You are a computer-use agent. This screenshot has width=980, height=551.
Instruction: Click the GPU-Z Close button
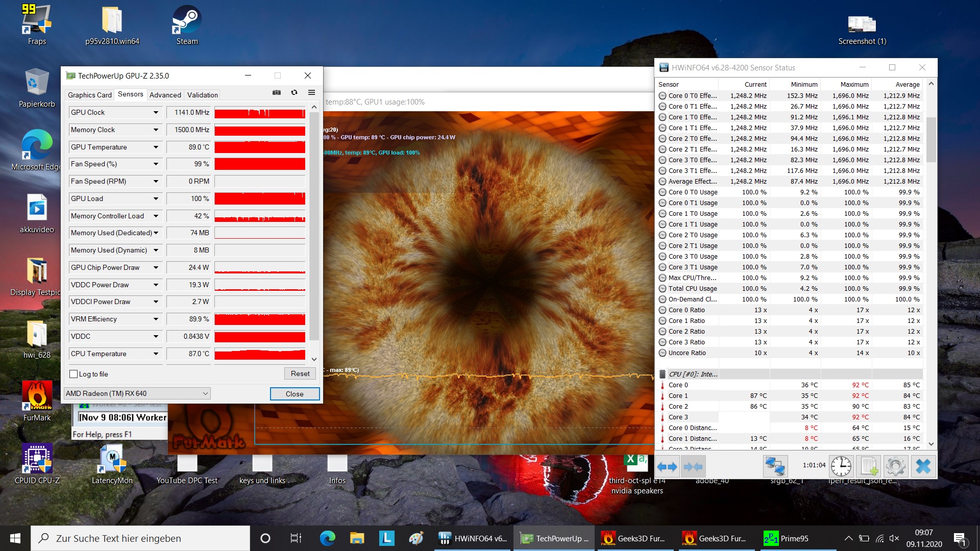pos(295,394)
